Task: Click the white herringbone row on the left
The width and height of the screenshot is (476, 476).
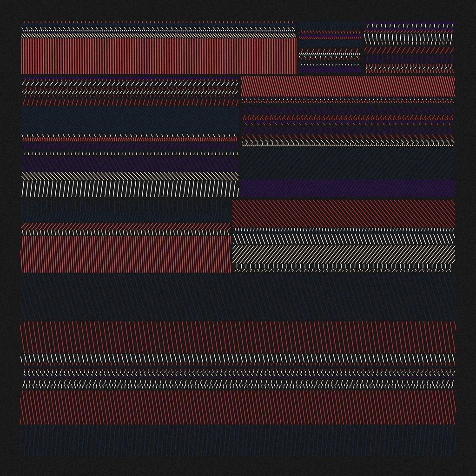Action: (x=129, y=176)
